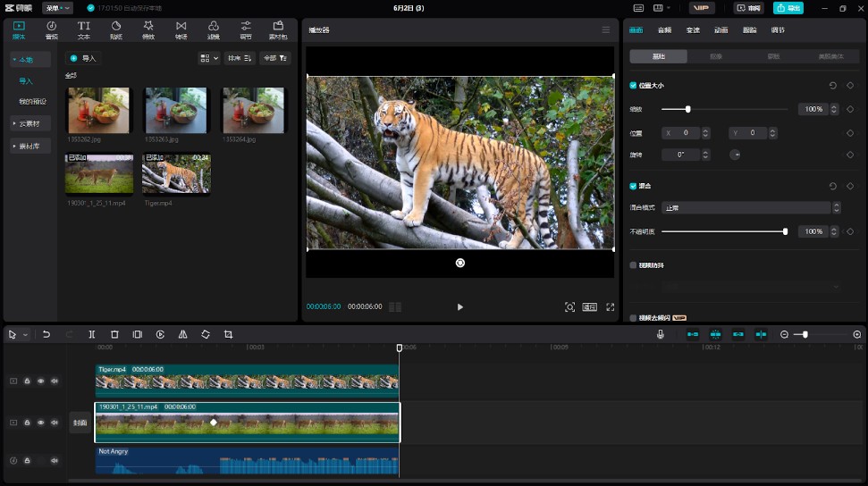This screenshot has width=868, height=486.
Task: Open the keyboard shortcuts icon in title bar
Action: [638, 8]
